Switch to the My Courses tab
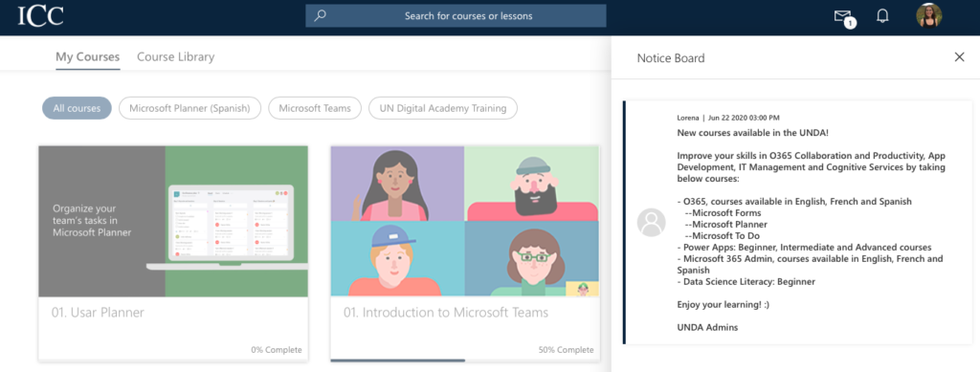The height and width of the screenshot is (372, 980). (x=87, y=57)
